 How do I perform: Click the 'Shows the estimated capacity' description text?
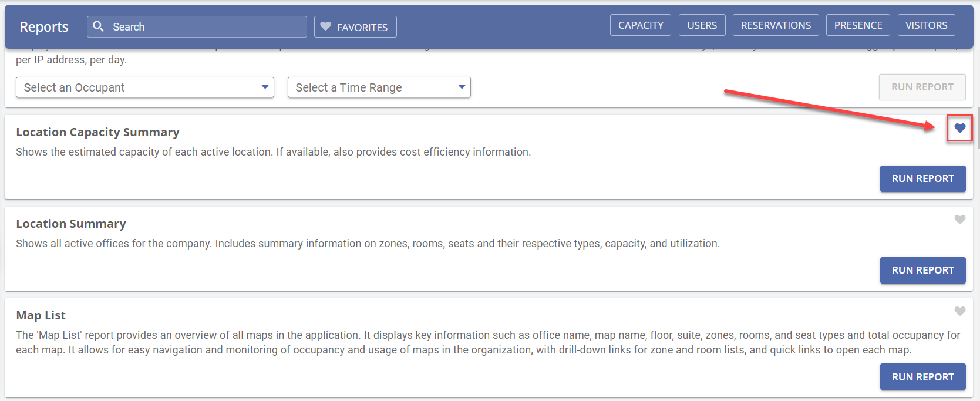point(274,152)
